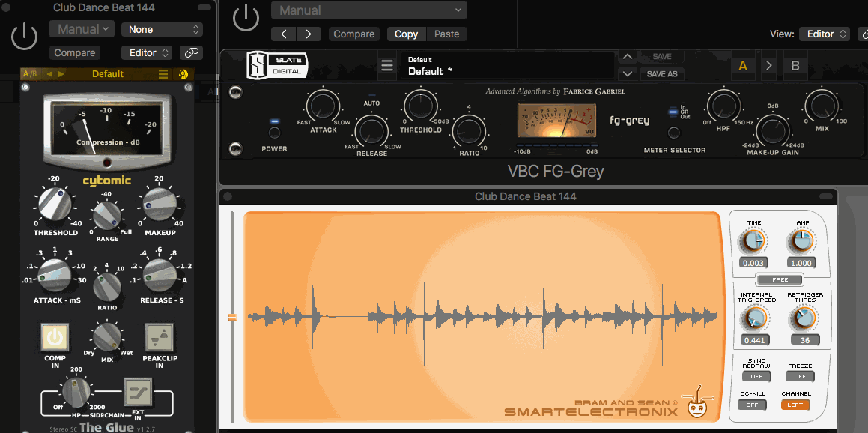868x433 pixels.
Task: Click the FG-Grey MIX knob
Action: click(x=822, y=105)
